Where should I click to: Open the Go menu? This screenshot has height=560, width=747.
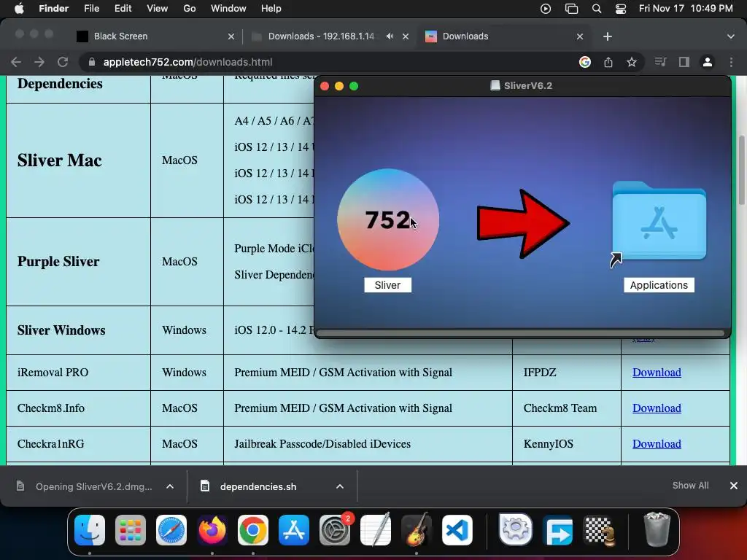coord(190,9)
